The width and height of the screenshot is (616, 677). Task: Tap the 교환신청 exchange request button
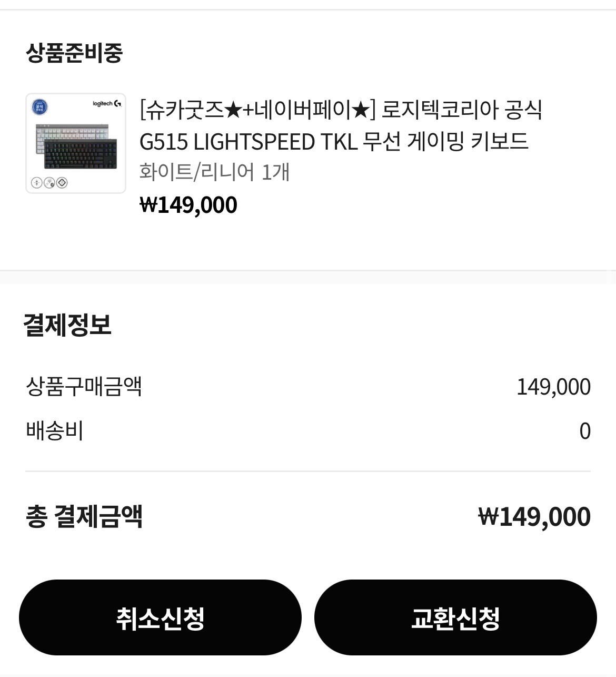point(455,617)
